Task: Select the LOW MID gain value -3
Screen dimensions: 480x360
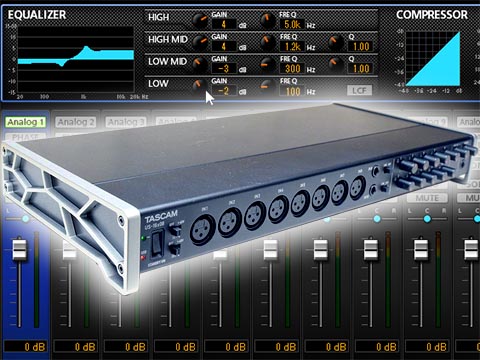Action: click(224, 69)
